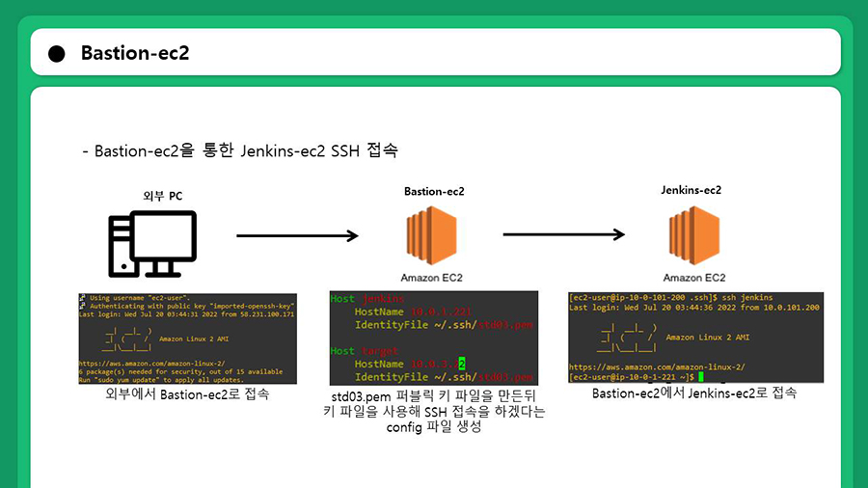Click the 'Host jenkins' line in config

367,299
